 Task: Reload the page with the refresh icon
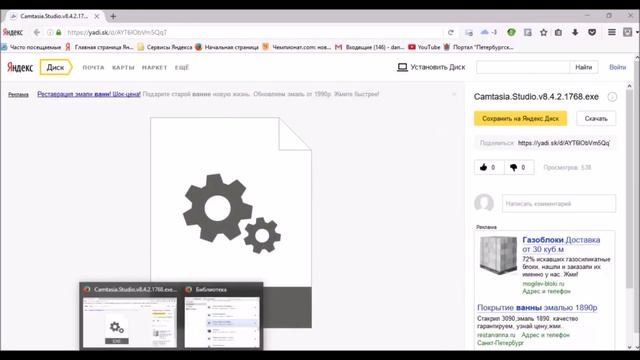451,32
